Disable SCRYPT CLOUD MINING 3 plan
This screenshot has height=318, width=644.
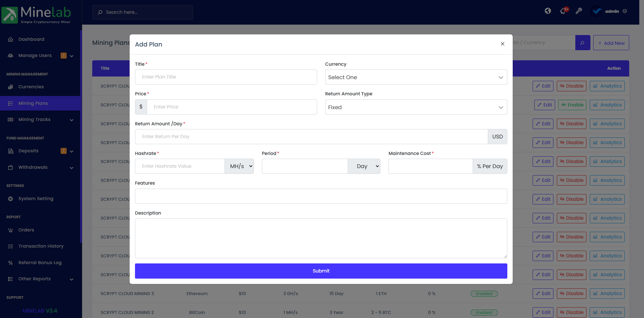571,293
